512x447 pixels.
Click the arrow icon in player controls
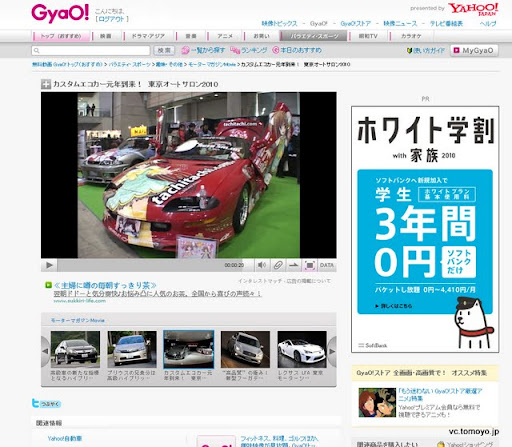[294, 265]
